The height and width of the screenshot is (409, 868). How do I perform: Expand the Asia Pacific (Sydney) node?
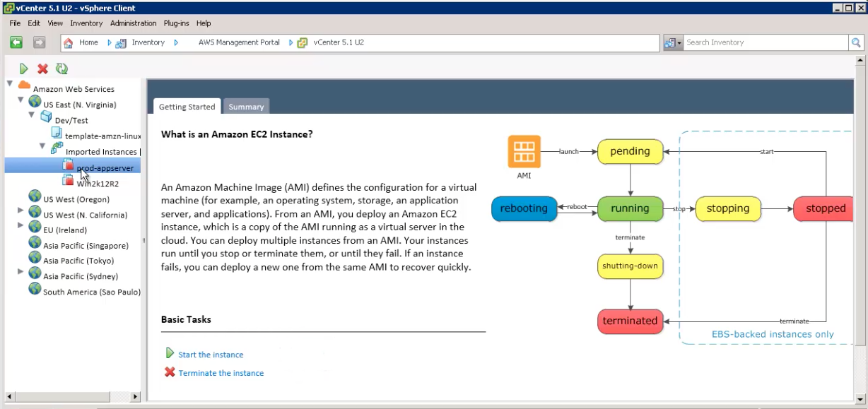(21, 272)
